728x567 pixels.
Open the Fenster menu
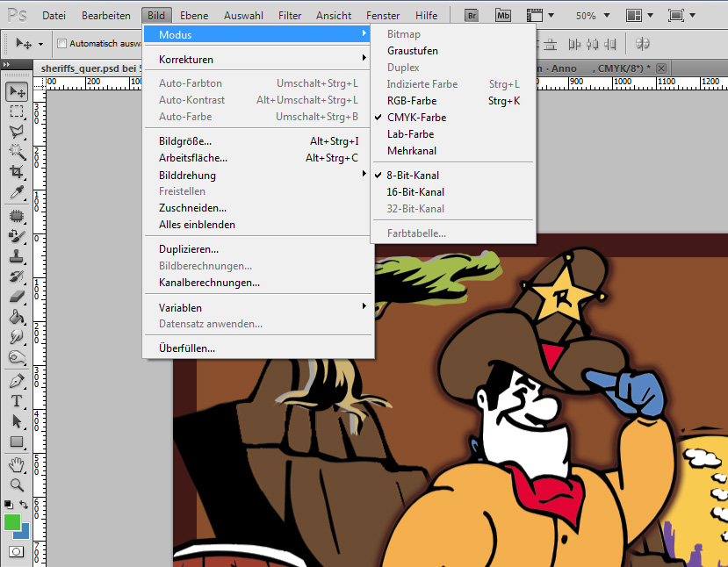(x=383, y=15)
